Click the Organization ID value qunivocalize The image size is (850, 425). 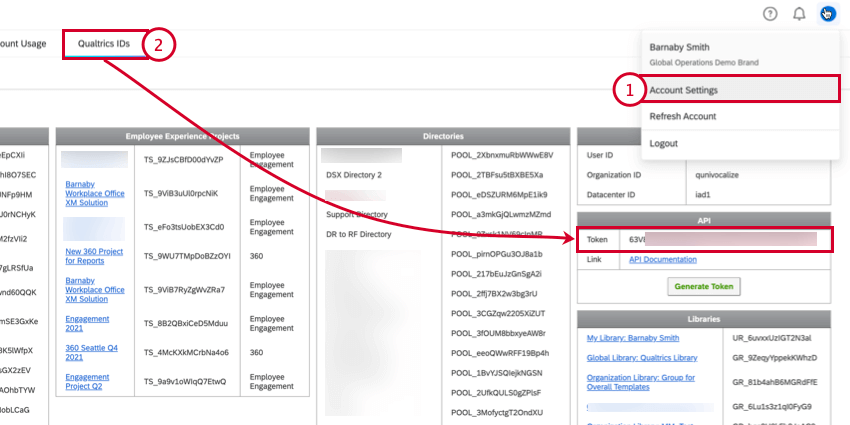click(x=717, y=175)
